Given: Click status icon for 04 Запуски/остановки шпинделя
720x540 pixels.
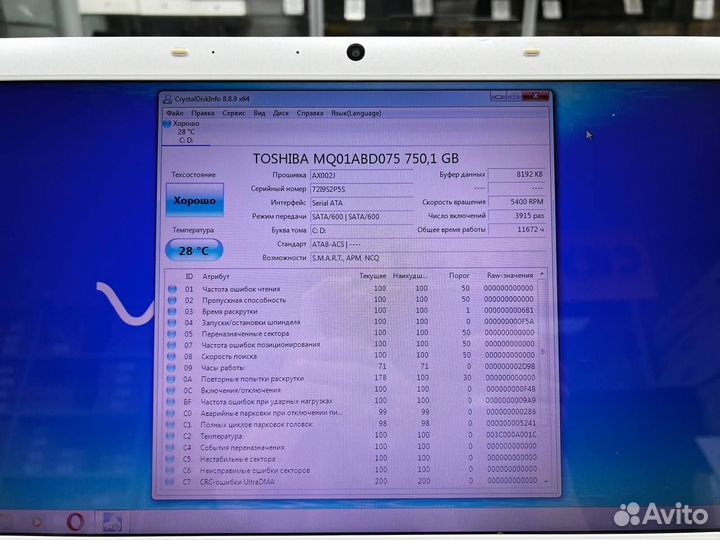Looking at the screenshot, I should [x=172, y=322].
